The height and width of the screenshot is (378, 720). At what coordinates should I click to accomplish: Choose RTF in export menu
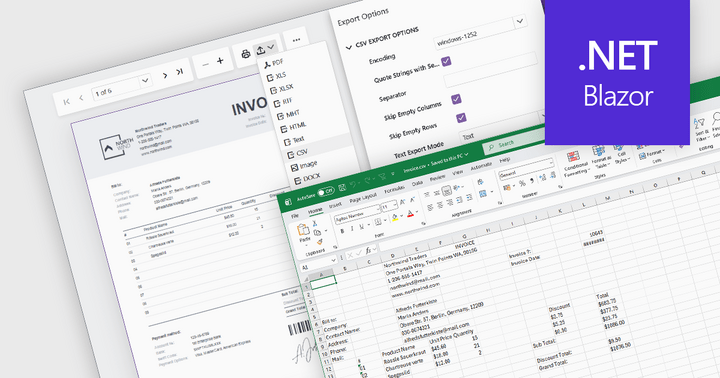(283, 102)
